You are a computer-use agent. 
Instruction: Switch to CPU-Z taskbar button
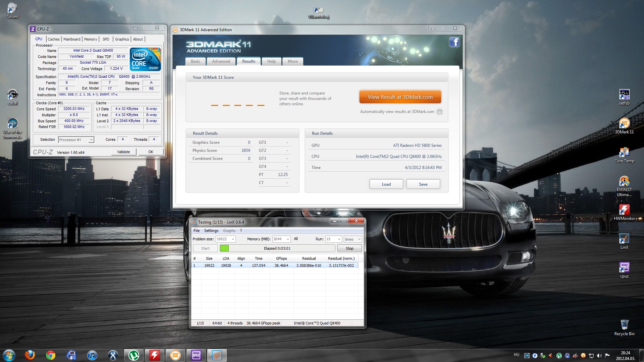(x=196, y=355)
